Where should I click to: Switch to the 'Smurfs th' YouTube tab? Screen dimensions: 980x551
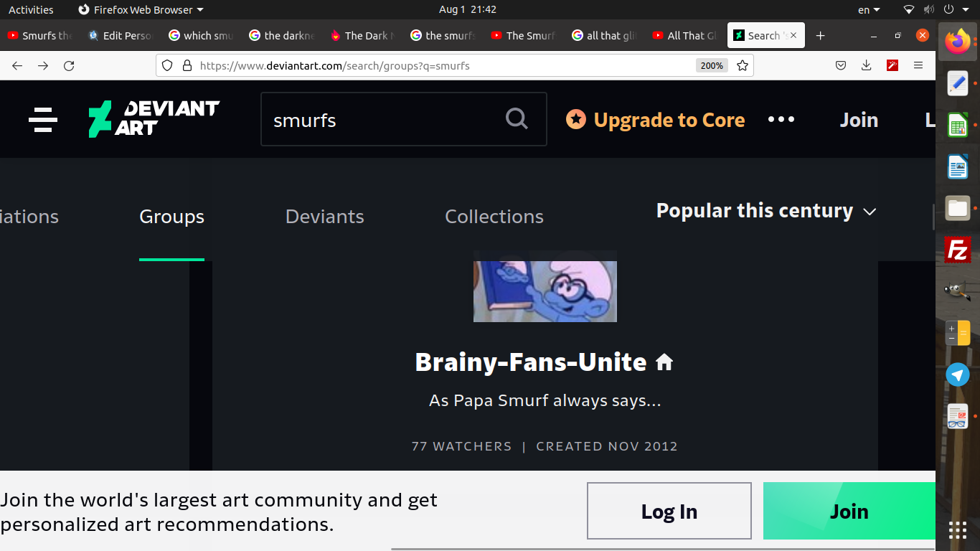[40, 35]
